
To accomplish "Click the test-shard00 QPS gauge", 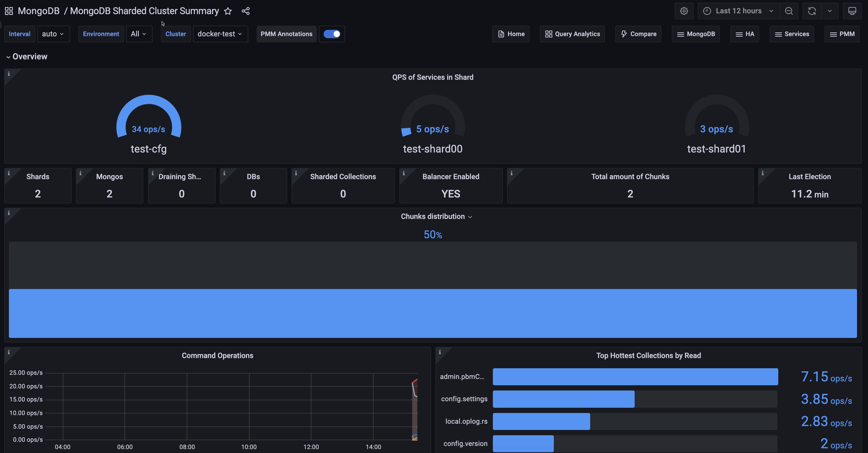I will pyautogui.click(x=433, y=116).
